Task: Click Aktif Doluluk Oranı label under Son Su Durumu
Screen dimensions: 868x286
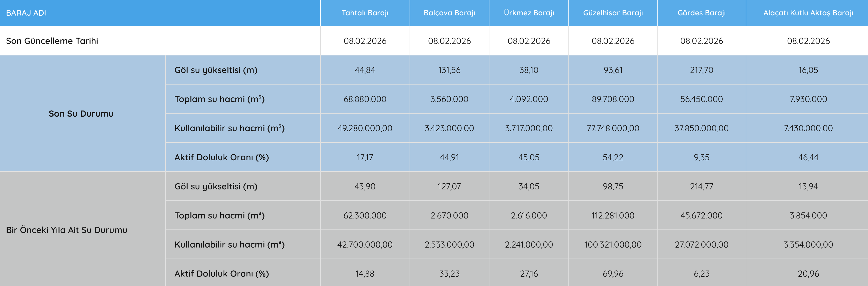Action: point(221,157)
